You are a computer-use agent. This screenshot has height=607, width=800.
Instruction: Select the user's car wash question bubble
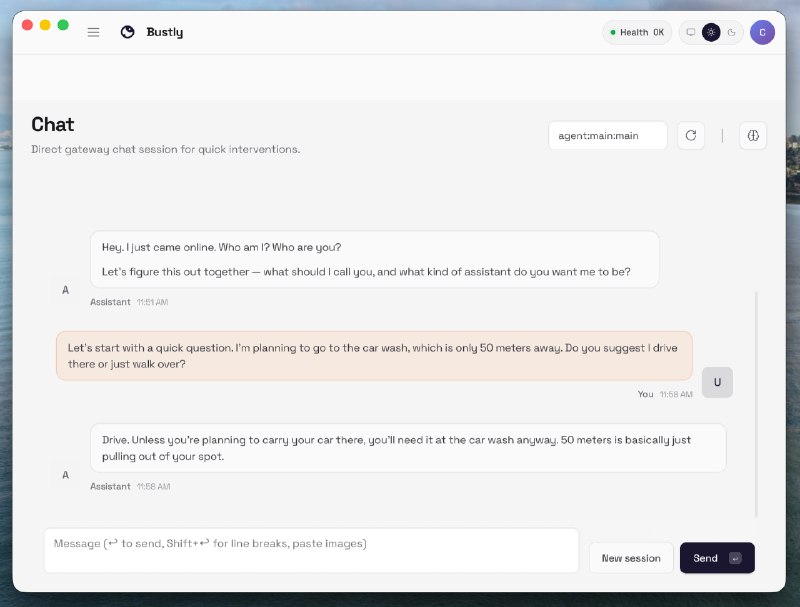pyautogui.click(x=374, y=356)
